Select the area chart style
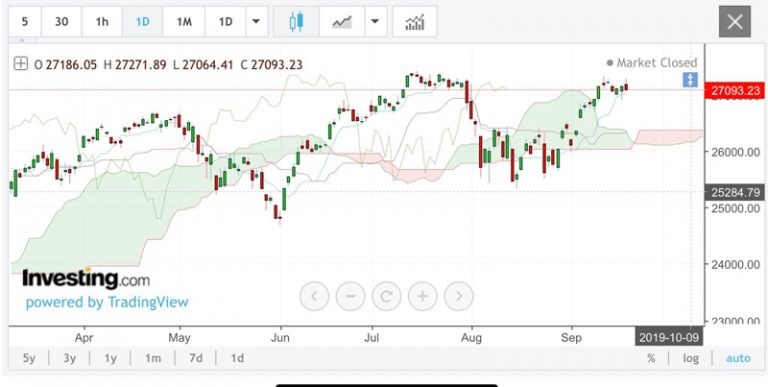768x387 pixels. click(x=342, y=22)
